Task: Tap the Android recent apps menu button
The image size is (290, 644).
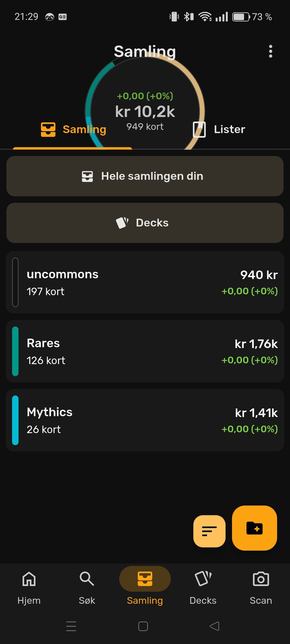Action: coord(71,626)
